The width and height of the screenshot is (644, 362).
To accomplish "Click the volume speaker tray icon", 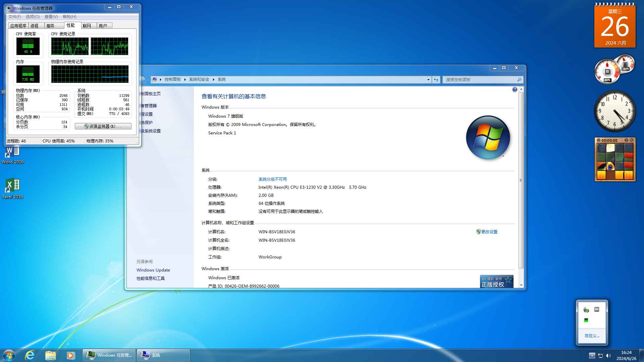I will point(608,356).
